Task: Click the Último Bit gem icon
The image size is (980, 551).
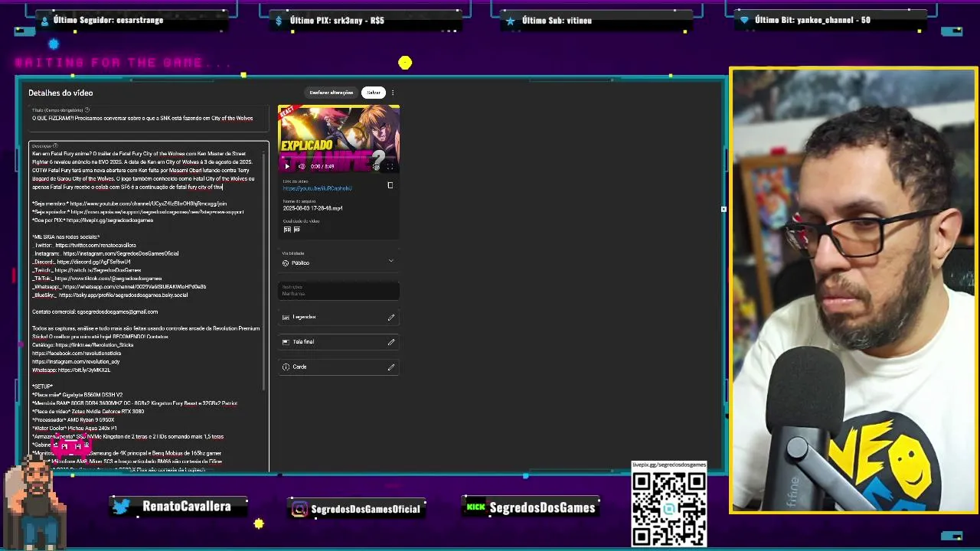Action: tap(744, 21)
